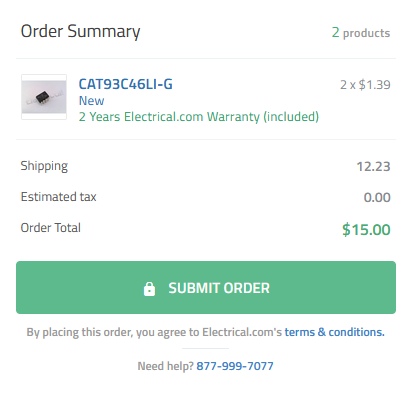Click the Need help? text
This screenshot has height=406, width=417.
click(165, 366)
